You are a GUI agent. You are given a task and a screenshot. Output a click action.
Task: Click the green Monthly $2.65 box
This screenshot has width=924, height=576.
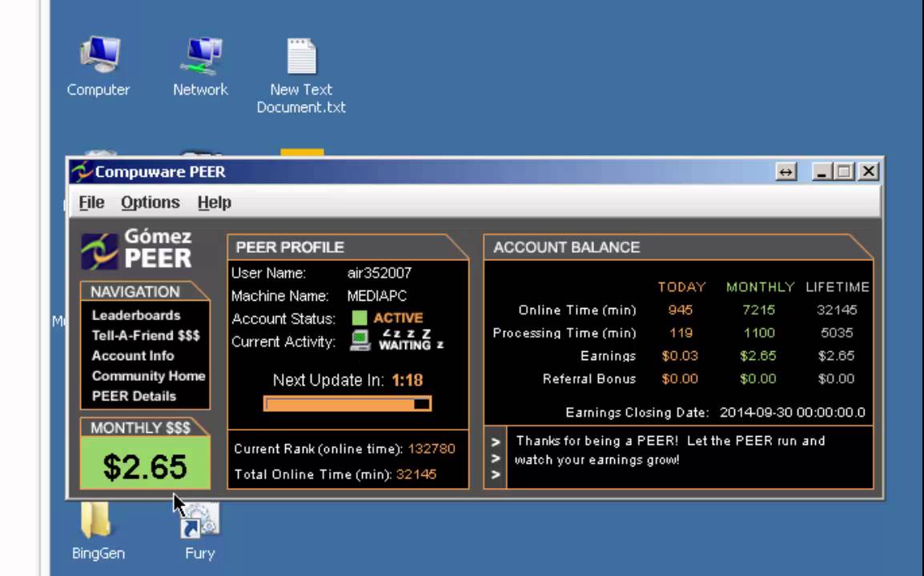pyautogui.click(x=145, y=463)
